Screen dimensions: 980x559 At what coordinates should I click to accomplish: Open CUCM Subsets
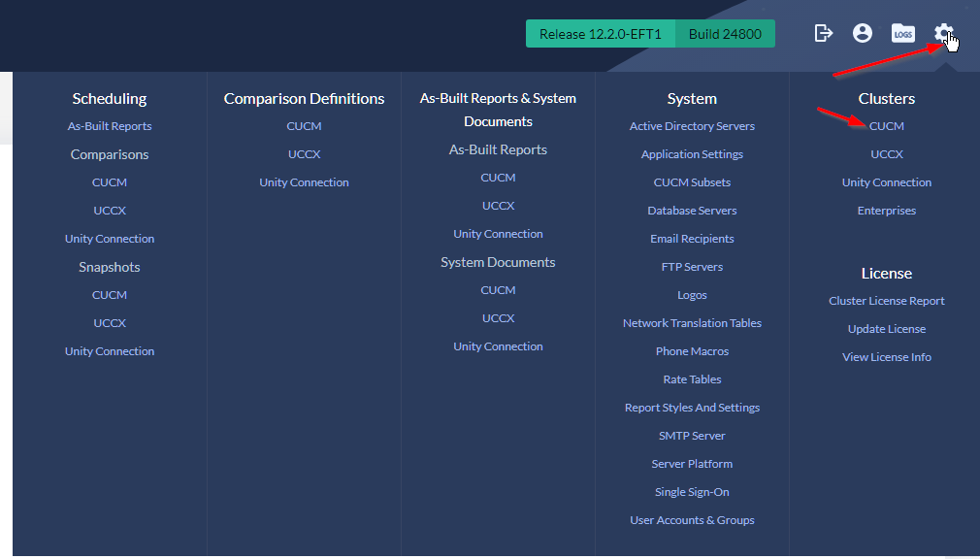[x=692, y=181]
